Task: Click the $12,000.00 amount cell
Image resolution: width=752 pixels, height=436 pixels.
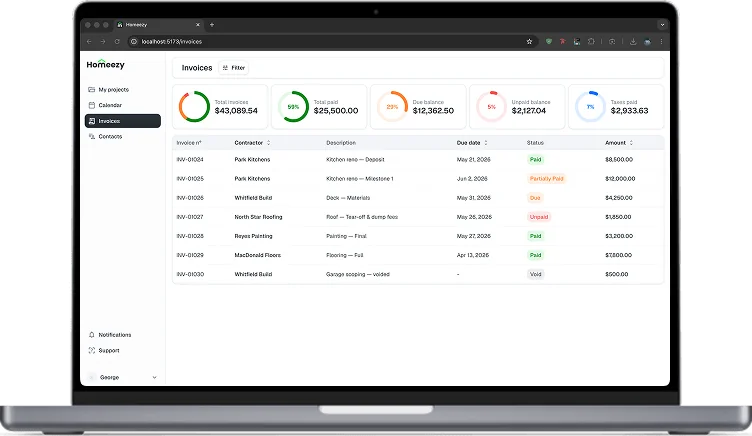Action: 620,178
